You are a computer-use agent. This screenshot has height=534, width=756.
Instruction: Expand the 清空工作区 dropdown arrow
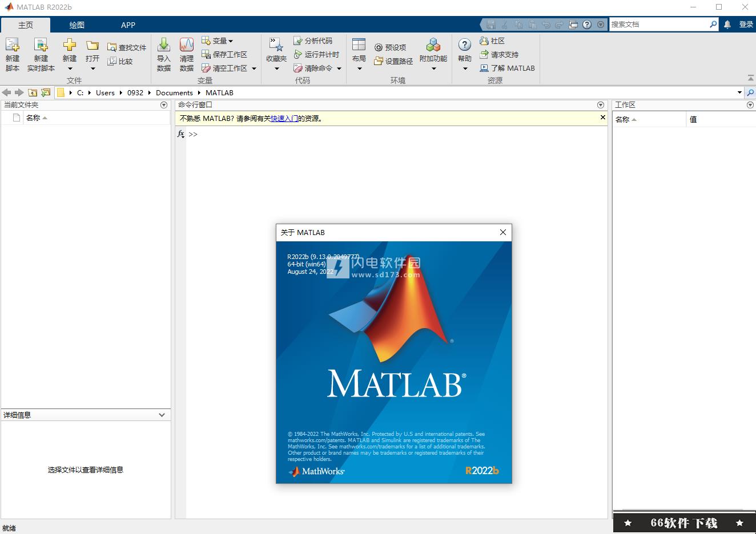254,68
